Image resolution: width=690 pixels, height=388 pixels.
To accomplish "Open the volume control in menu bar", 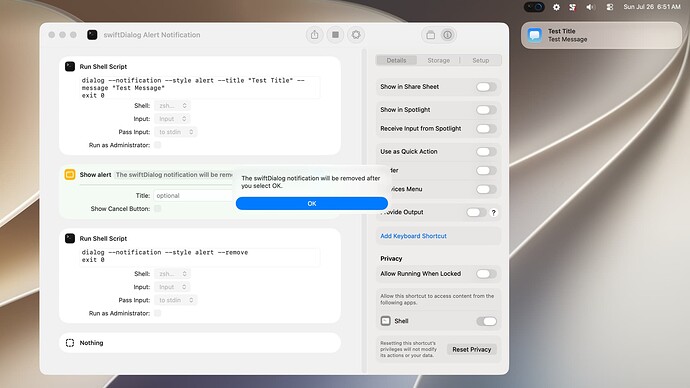I will [x=591, y=7].
